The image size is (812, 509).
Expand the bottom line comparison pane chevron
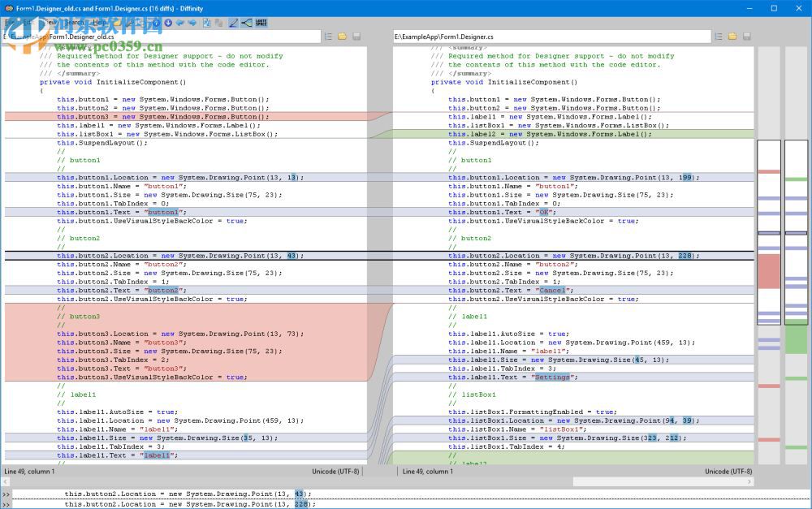click(6, 494)
